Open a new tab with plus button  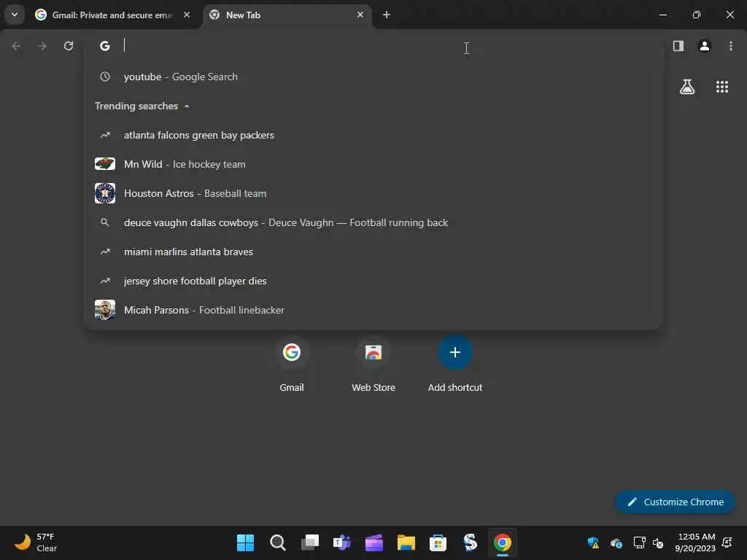tap(387, 15)
